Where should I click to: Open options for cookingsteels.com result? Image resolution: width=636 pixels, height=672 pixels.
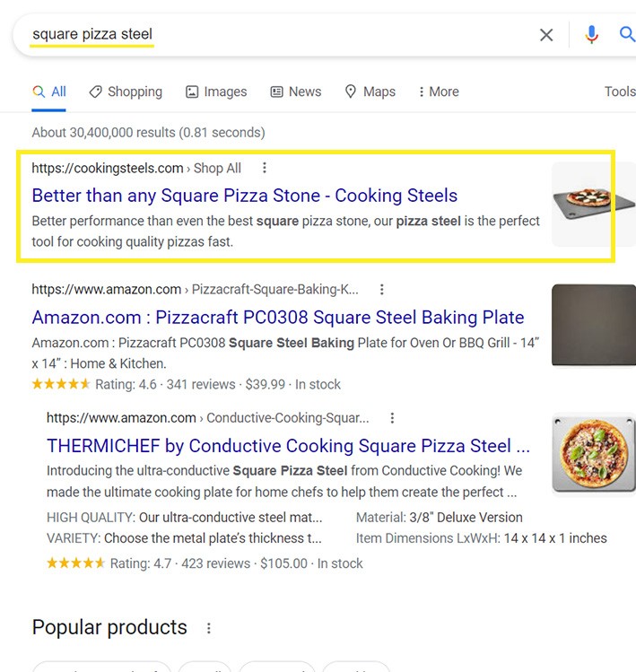click(x=264, y=168)
